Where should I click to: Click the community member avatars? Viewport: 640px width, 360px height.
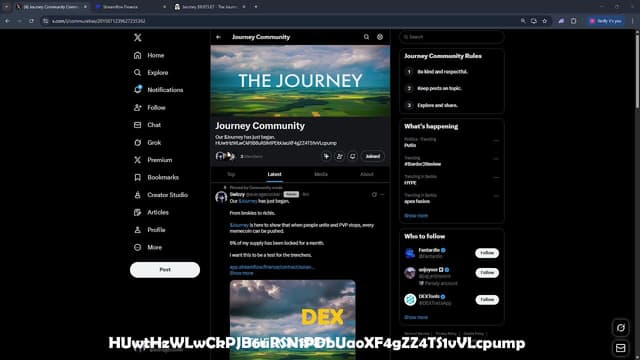tap(225, 156)
